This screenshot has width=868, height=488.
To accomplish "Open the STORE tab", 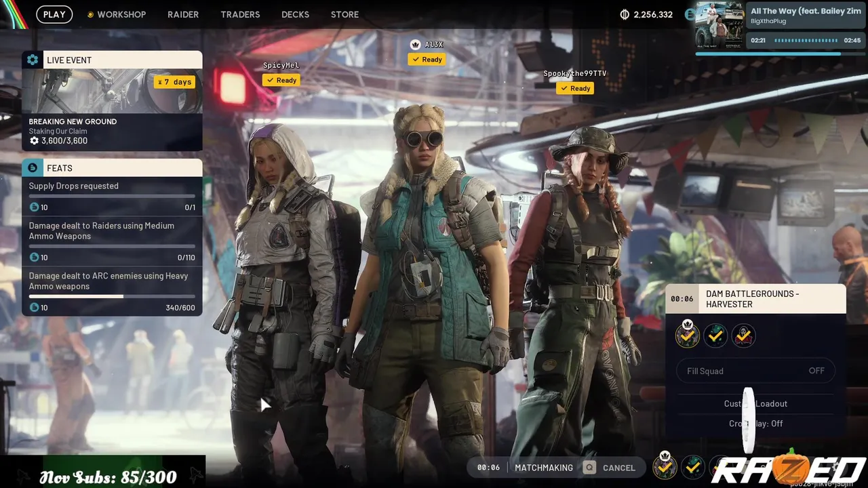I will 344,14.
